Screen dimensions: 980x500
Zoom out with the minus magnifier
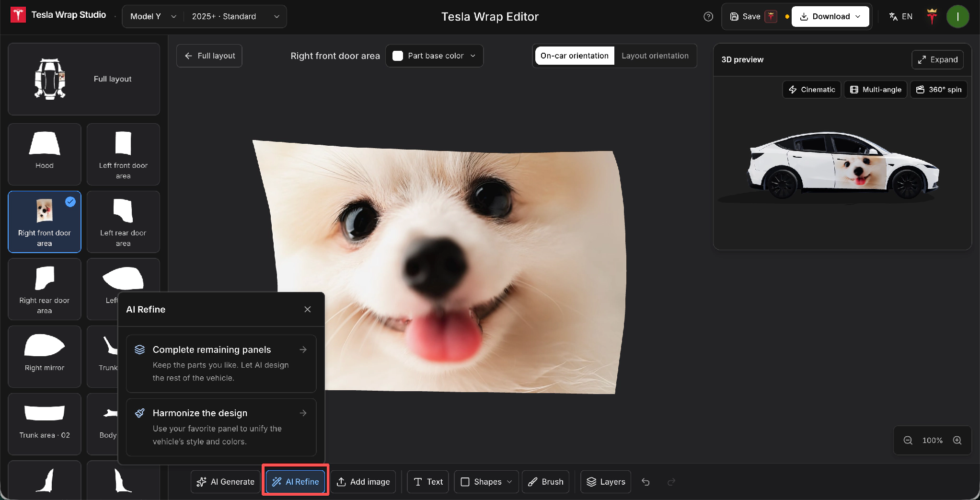pyautogui.click(x=908, y=440)
